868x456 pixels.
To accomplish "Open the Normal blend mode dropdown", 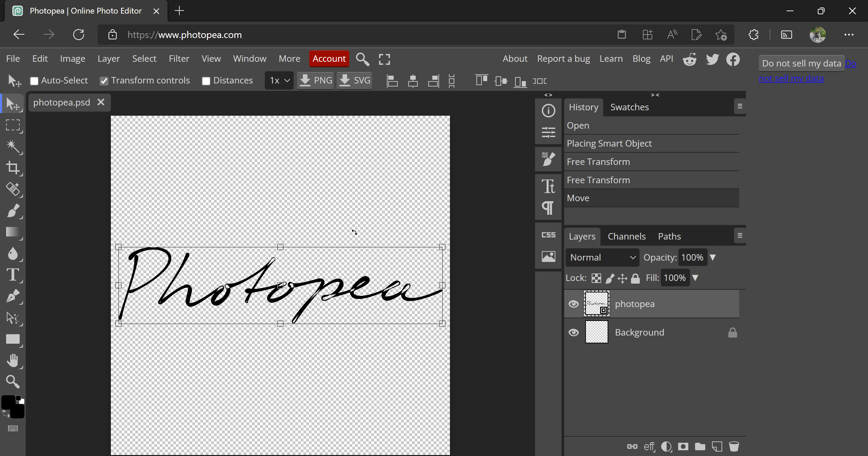I will click(602, 258).
